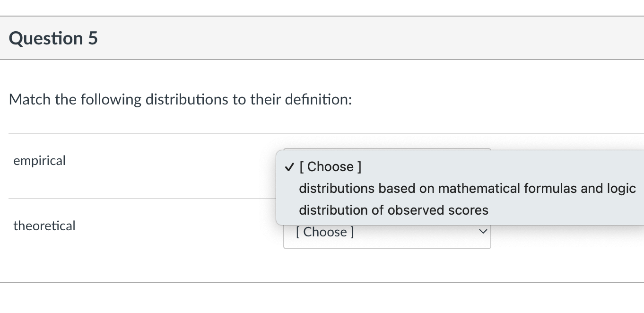Click the "Question 5" heading
Viewport: 644px width, 313px height.
[x=53, y=38]
